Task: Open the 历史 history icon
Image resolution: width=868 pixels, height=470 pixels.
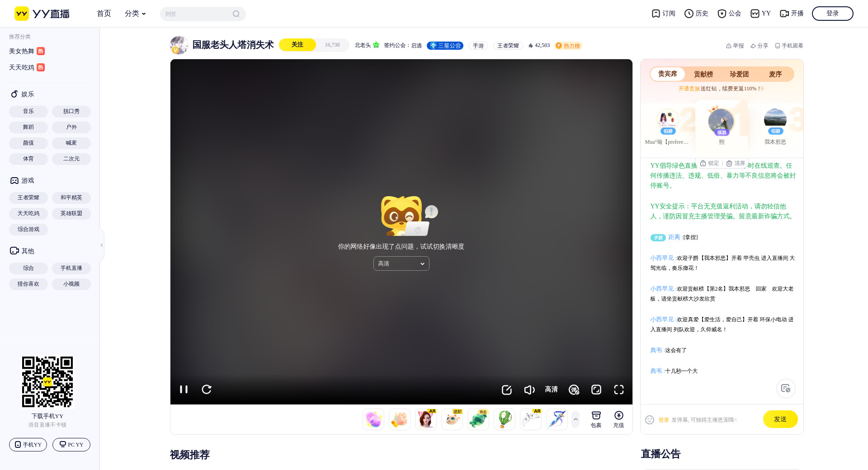Action: 696,14
